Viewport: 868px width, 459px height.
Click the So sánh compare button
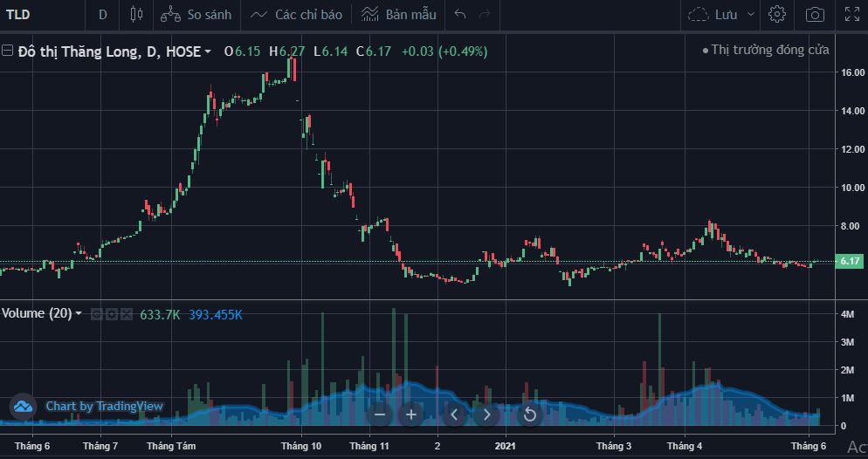[x=196, y=14]
